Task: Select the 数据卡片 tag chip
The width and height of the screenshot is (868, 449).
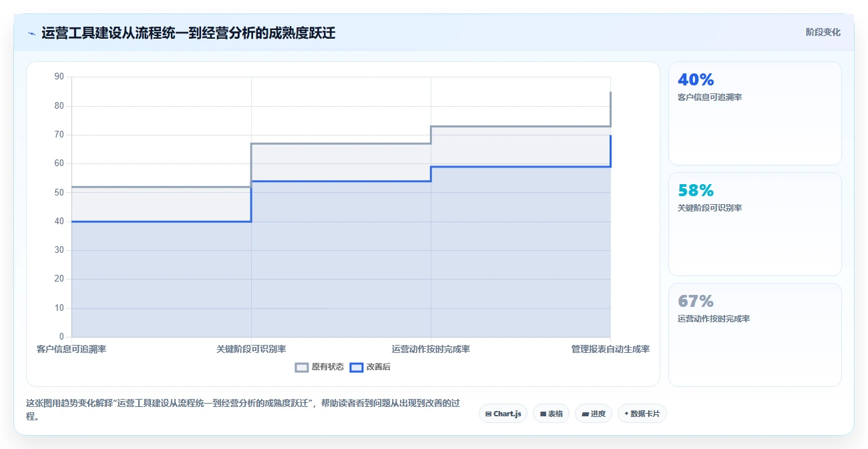Action: [642, 414]
